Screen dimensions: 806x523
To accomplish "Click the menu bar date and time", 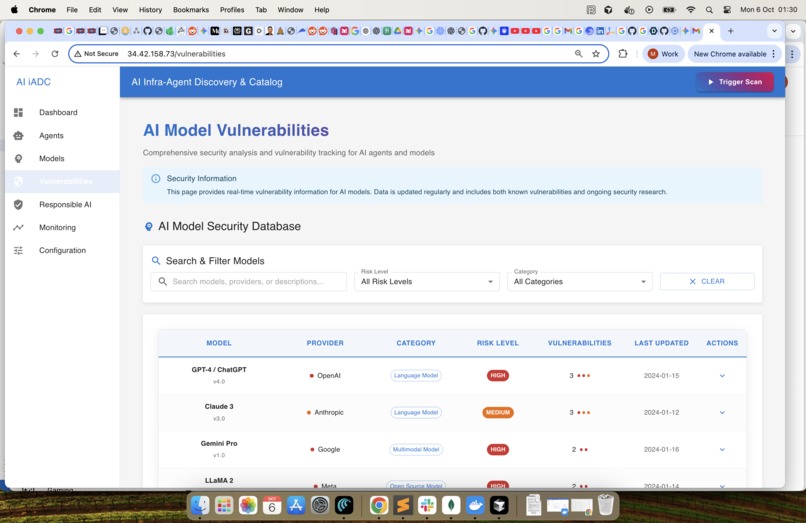I will (768, 10).
